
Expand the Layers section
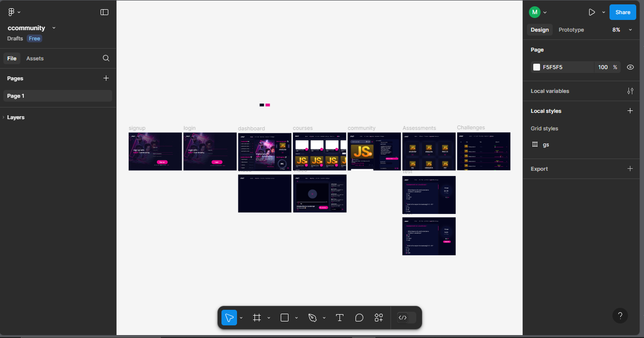(16, 117)
